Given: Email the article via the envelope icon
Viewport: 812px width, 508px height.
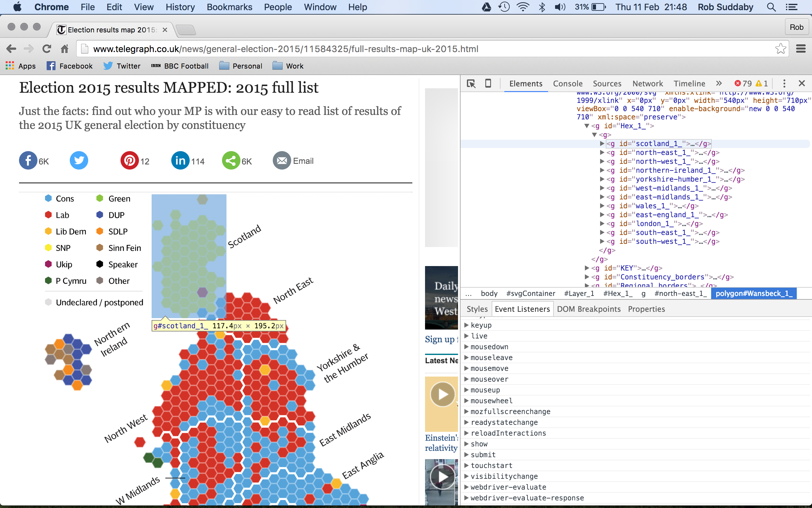Looking at the screenshot, I should pyautogui.click(x=282, y=161).
